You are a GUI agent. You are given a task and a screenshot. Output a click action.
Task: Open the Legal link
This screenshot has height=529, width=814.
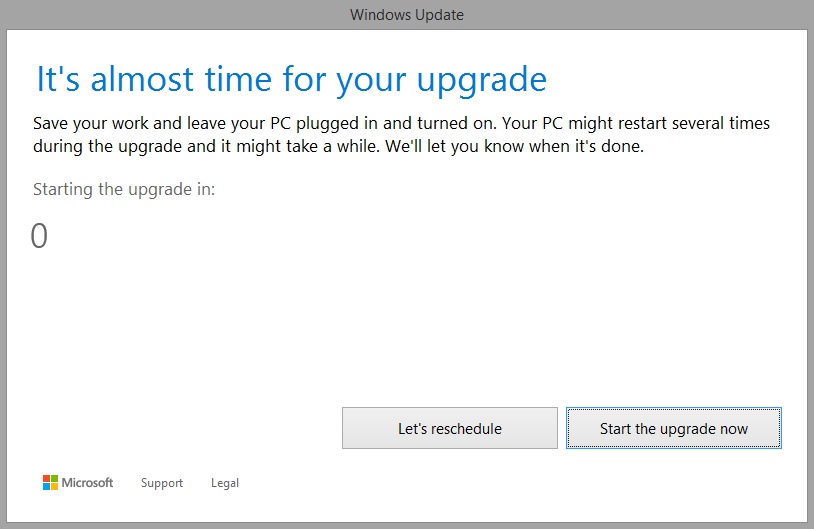pos(225,483)
